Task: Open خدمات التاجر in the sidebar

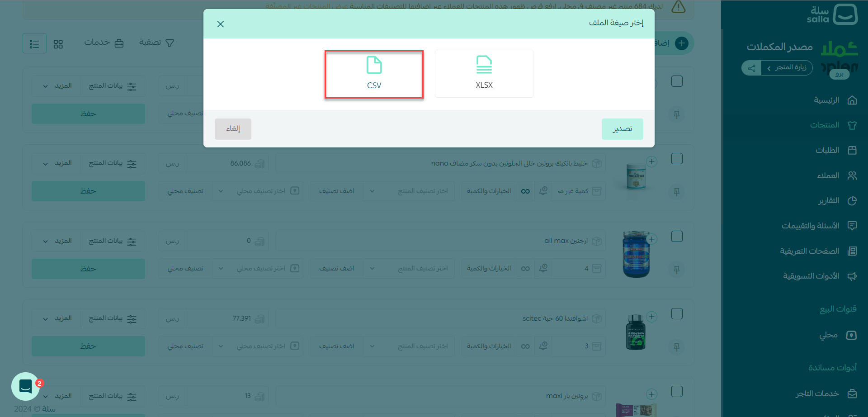Action: [826, 393]
